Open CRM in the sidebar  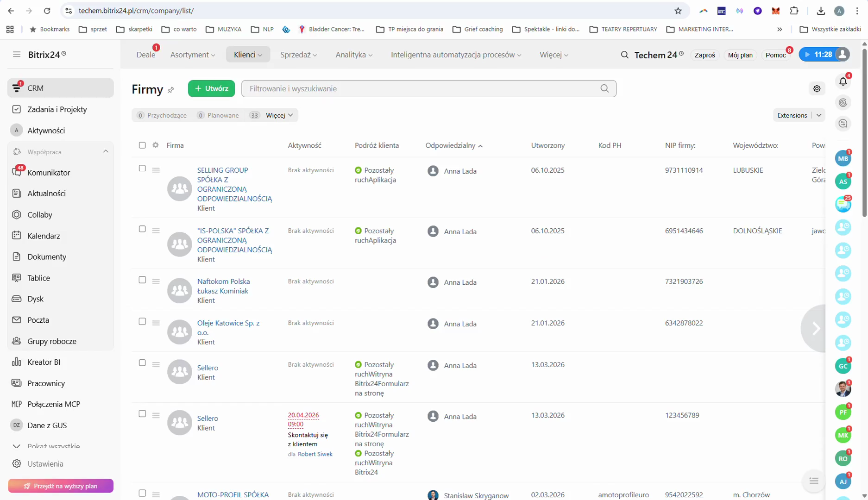(x=61, y=88)
